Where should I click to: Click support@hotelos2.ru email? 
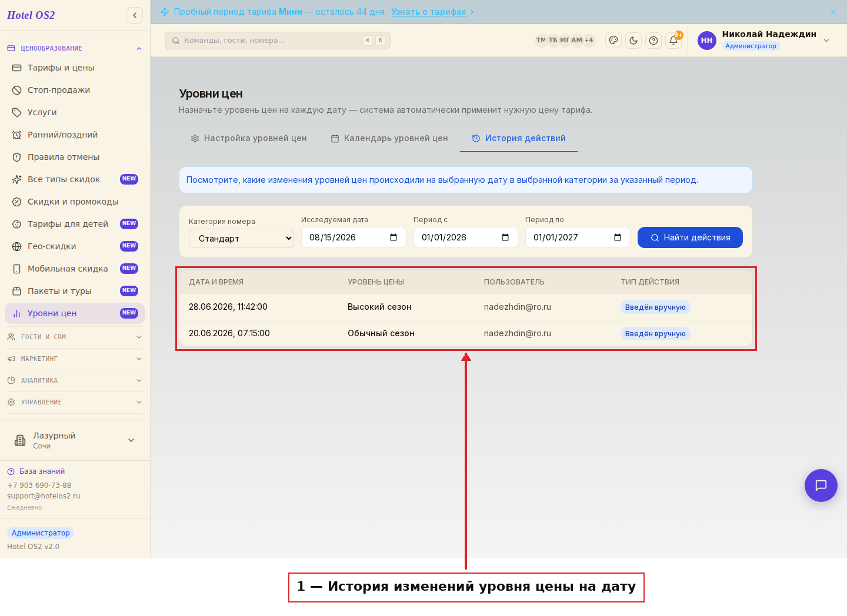click(x=44, y=496)
